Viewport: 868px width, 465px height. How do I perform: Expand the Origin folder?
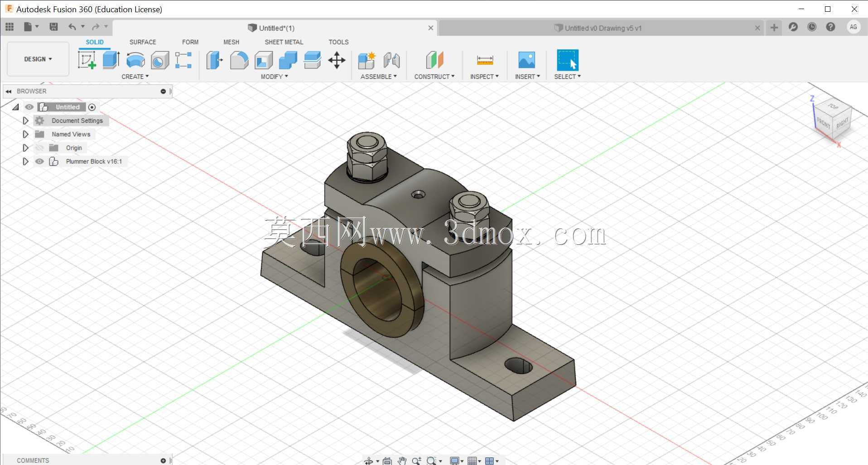point(25,148)
